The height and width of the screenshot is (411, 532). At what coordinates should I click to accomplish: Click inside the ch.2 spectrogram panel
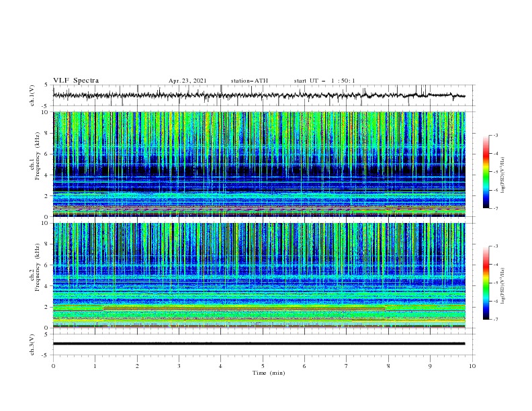259,275
